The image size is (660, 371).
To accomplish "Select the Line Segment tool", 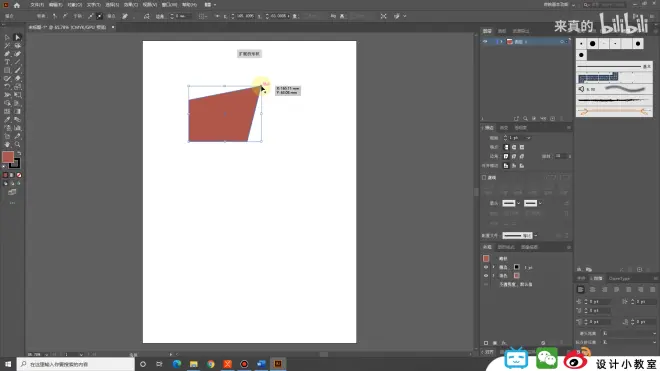I will (18, 62).
